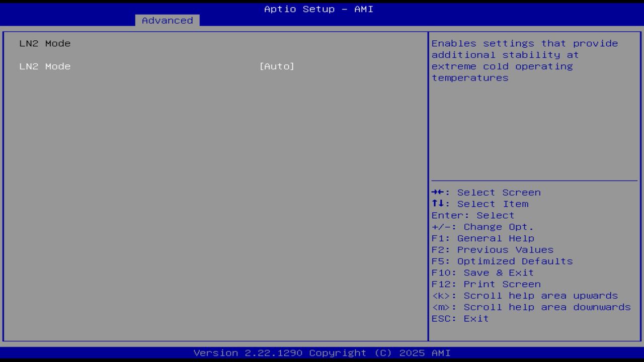Screen dimensions: 644x362
Task: Select the LN2 Mode setting entry
Action: [45, 66]
